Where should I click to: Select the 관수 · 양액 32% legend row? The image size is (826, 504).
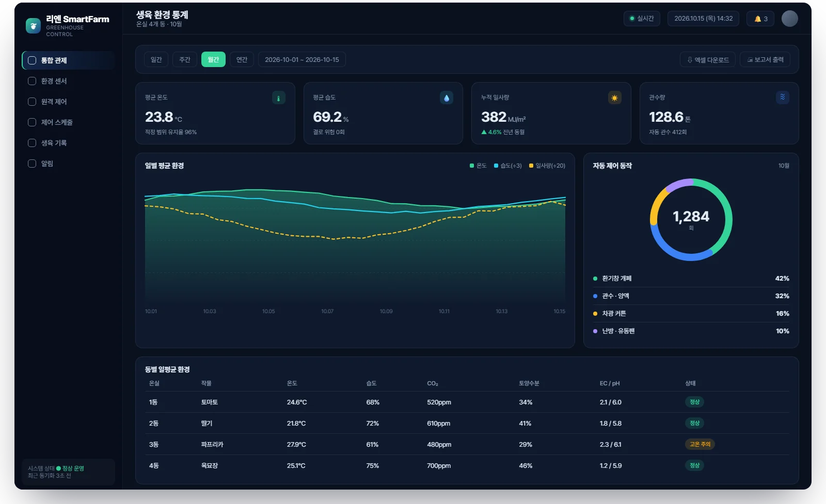(691, 296)
